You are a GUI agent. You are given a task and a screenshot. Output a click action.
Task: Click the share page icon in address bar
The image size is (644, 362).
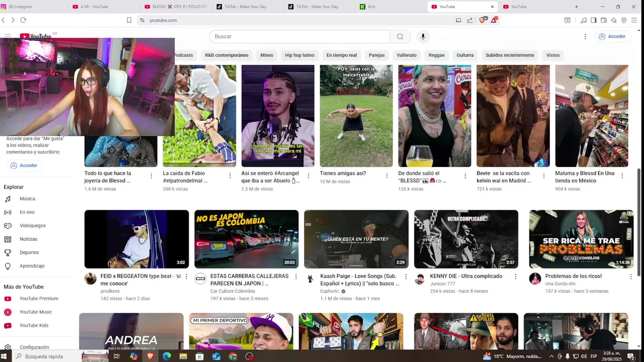470,20
